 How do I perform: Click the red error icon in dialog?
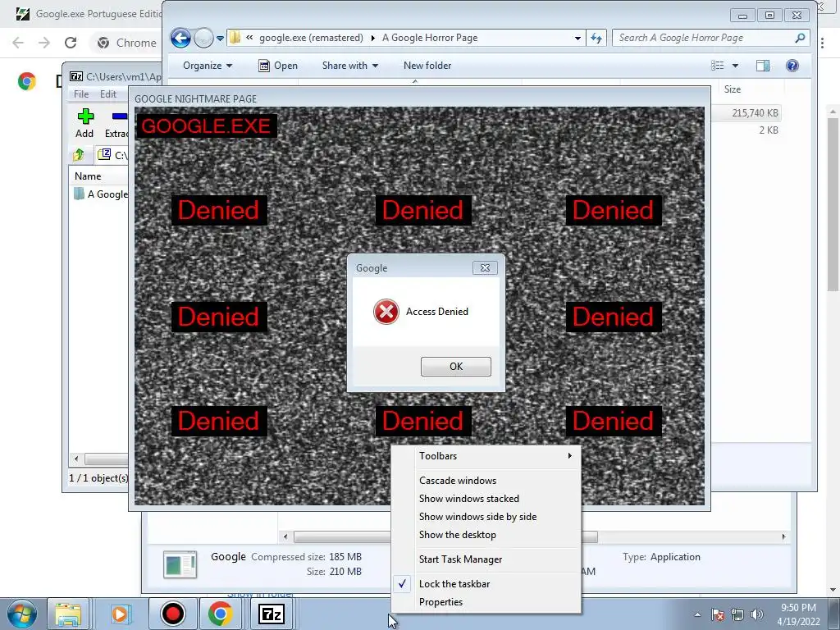tap(386, 312)
